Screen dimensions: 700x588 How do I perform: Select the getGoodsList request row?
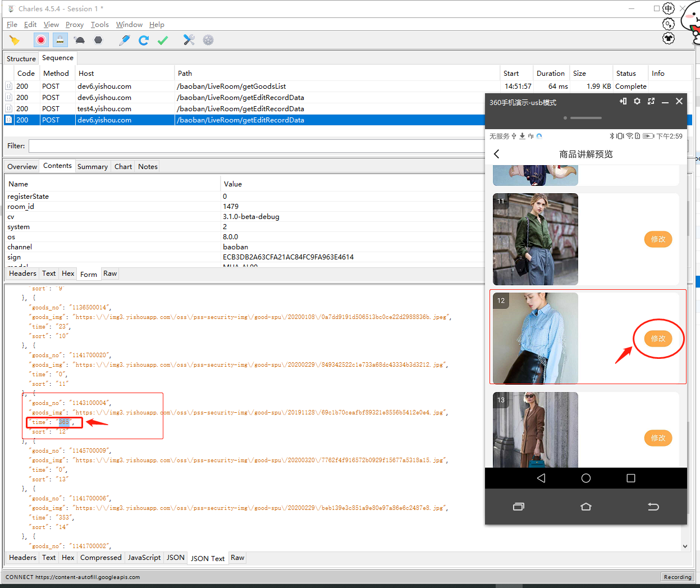pos(244,86)
